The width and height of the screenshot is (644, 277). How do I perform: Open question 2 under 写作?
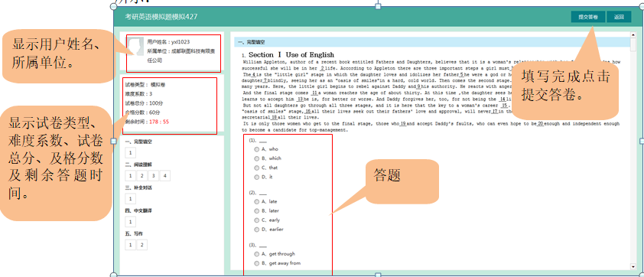point(141,245)
